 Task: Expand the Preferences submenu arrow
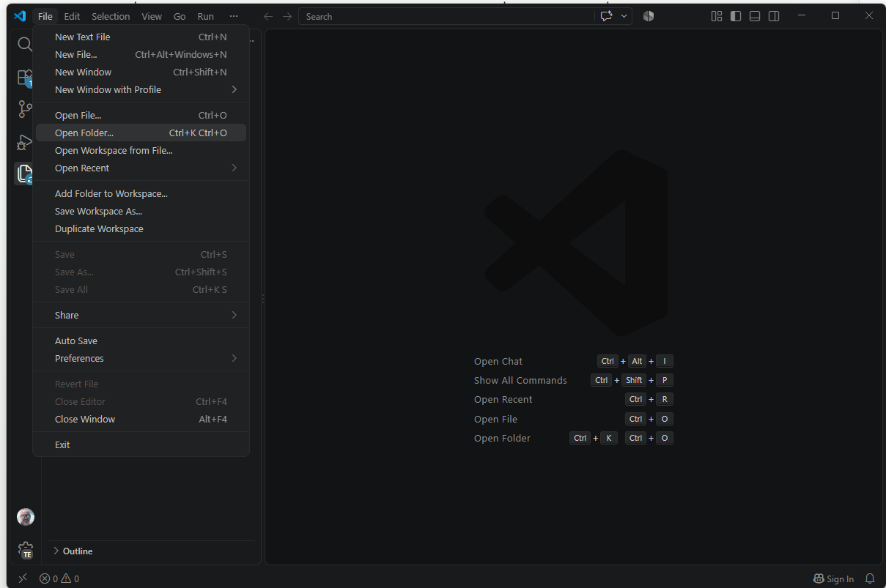pyautogui.click(x=235, y=358)
